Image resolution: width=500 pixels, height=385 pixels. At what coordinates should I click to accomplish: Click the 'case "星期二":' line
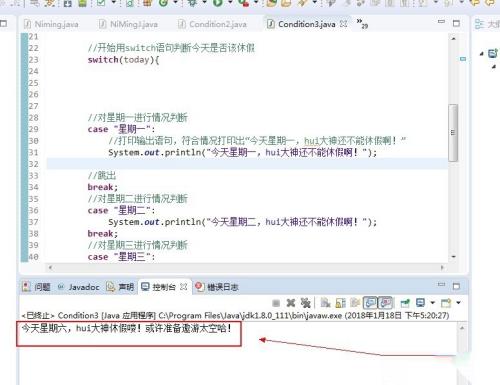pos(121,211)
